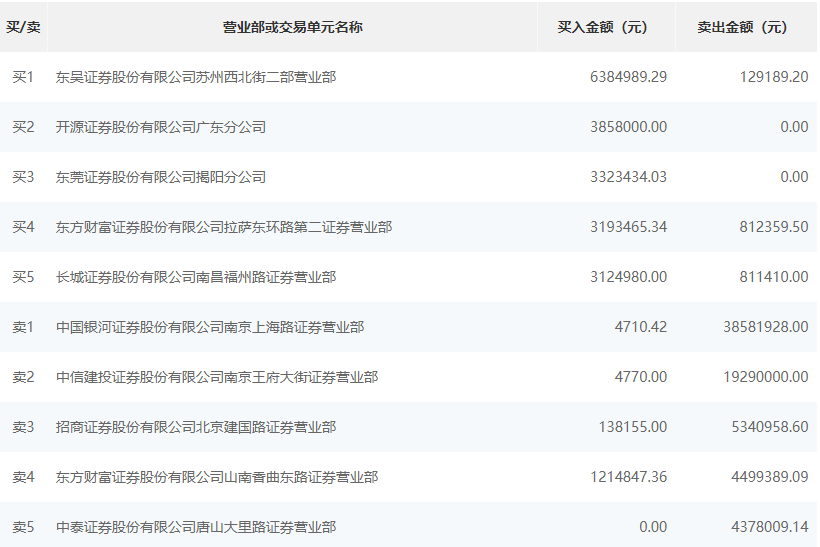Image resolution: width=820 pixels, height=547 pixels.
Task: Click 长城证券股份有限公司南昌福州路证券营业部
Action: click(x=196, y=277)
